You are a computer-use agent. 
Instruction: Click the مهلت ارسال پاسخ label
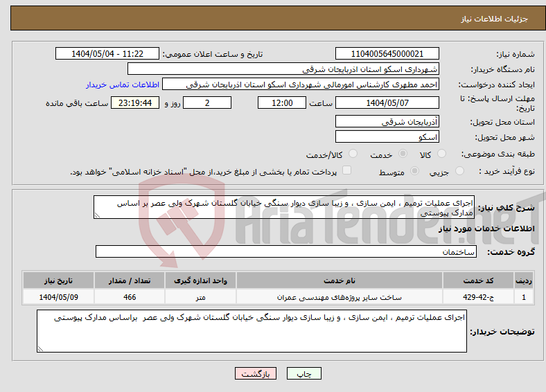[x=497, y=103]
